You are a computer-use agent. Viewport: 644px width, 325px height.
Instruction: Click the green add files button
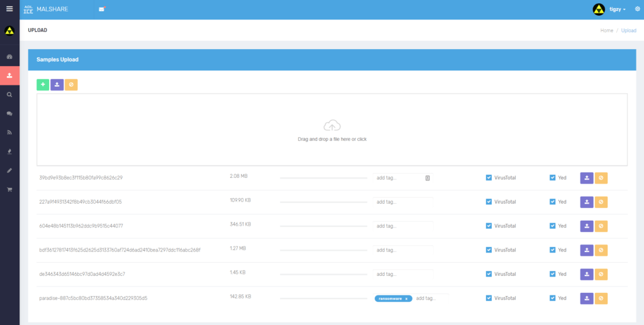pos(43,84)
